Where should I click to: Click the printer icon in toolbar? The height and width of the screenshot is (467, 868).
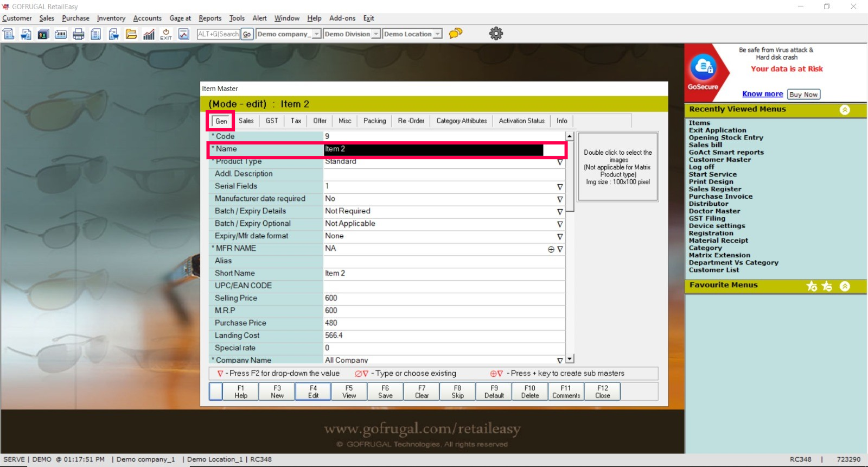pos(79,34)
